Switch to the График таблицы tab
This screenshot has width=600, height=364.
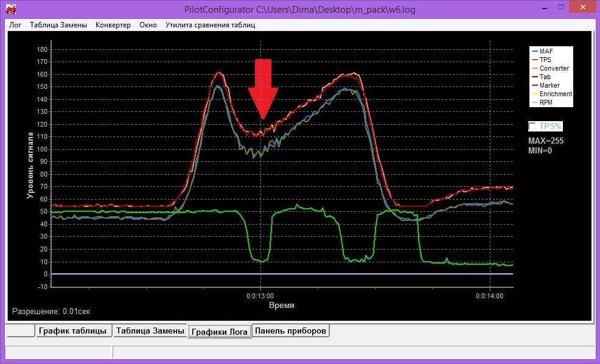[72, 331]
